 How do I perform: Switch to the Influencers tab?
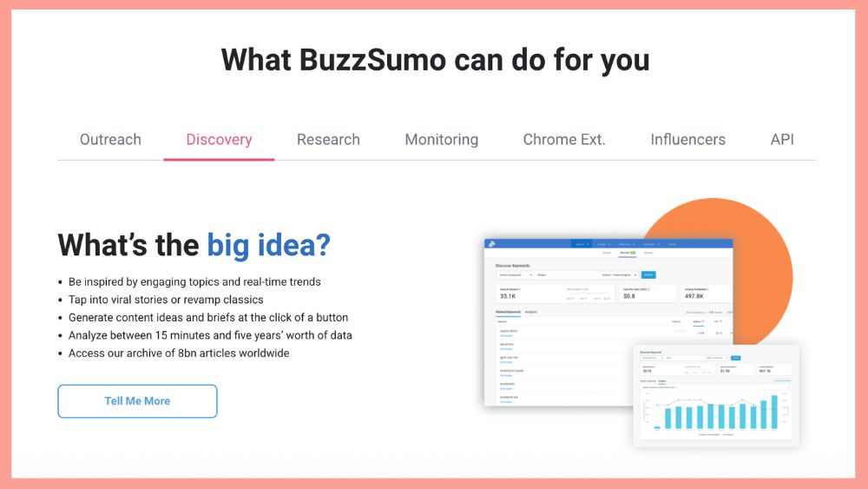[687, 140]
